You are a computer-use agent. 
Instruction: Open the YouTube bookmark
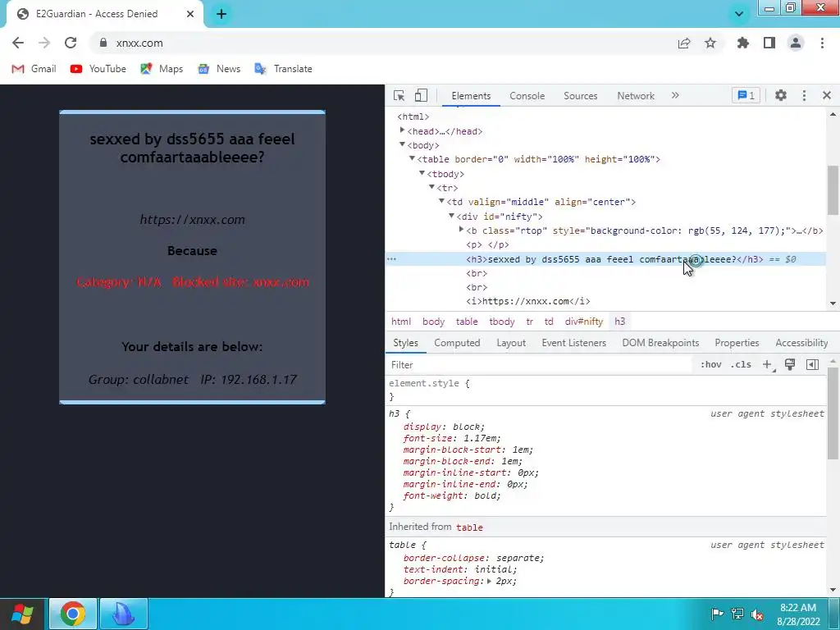[x=98, y=69]
